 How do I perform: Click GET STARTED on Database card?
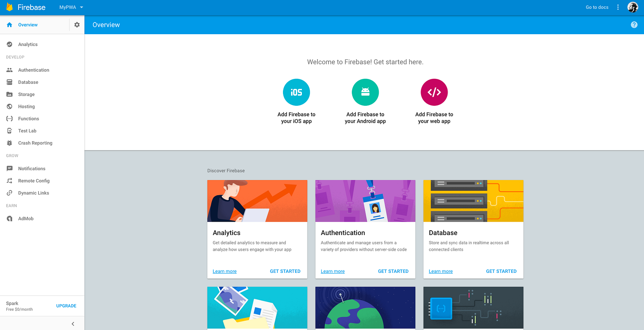pyautogui.click(x=501, y=271)
